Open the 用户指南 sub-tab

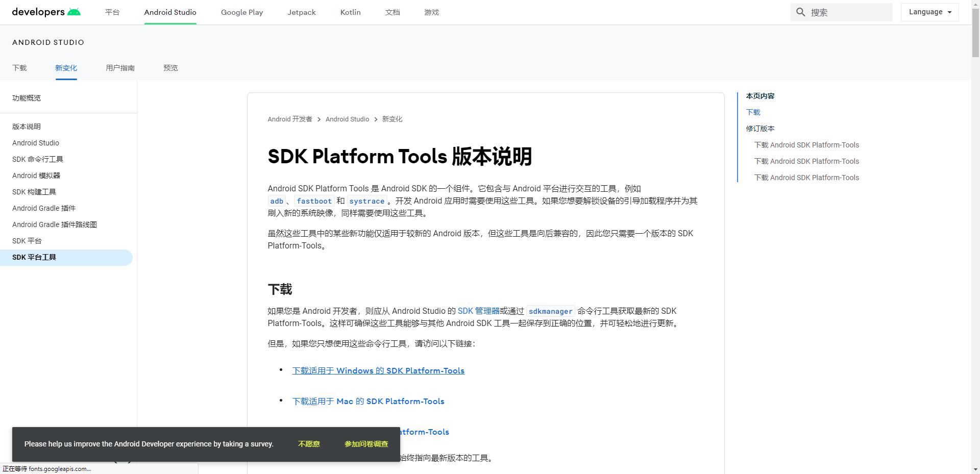click(120, 68)
